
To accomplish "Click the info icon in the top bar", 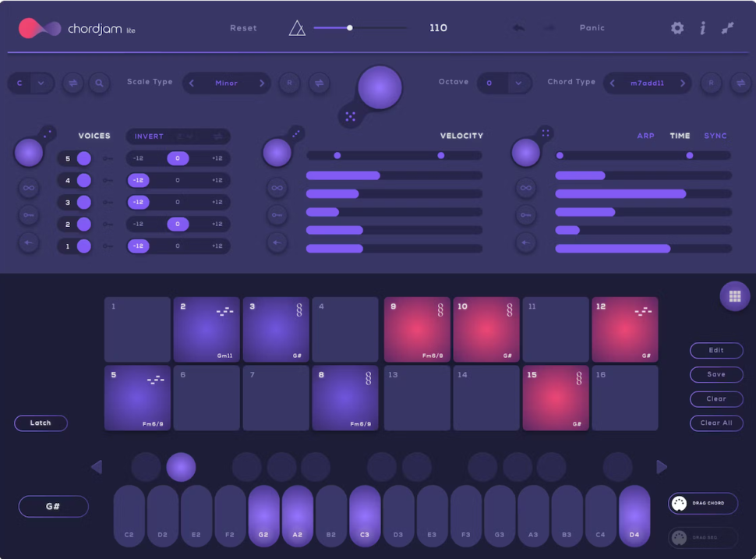I will [703, 27].
